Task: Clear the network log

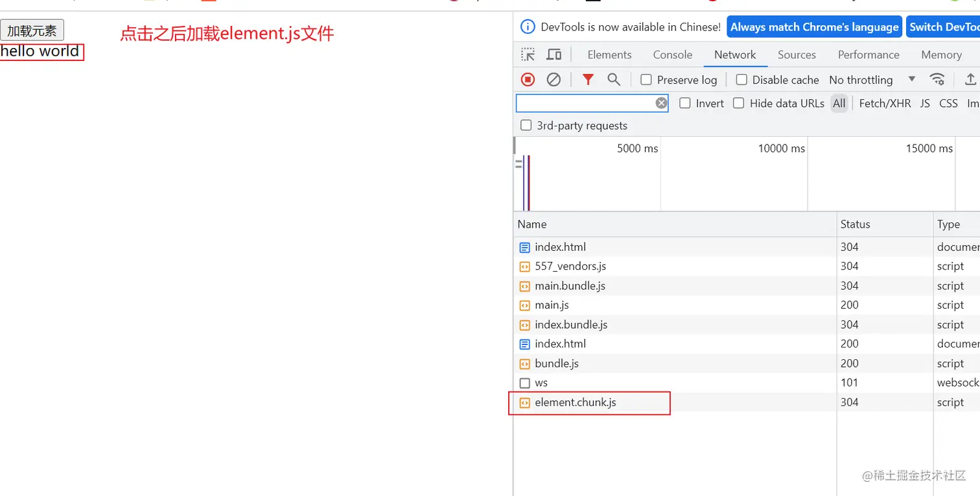Action: click(554, 80)
